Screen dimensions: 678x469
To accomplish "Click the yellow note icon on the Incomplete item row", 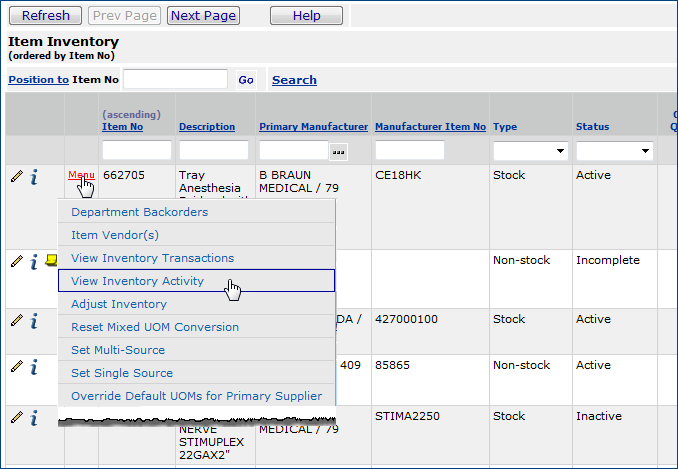I will coord(51,261).
